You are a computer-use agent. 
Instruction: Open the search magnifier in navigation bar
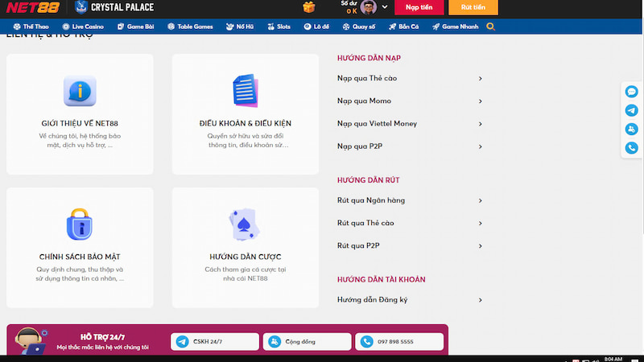coord(490,27)
